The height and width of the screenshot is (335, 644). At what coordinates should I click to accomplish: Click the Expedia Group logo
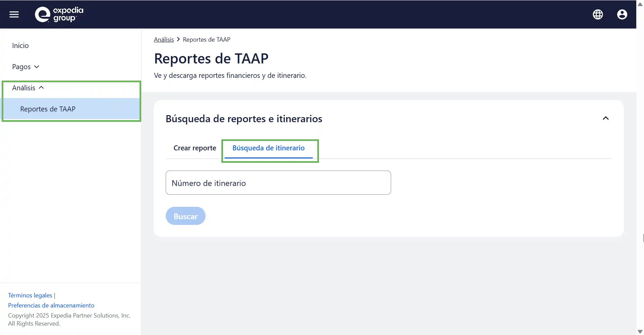coord(59,14)
